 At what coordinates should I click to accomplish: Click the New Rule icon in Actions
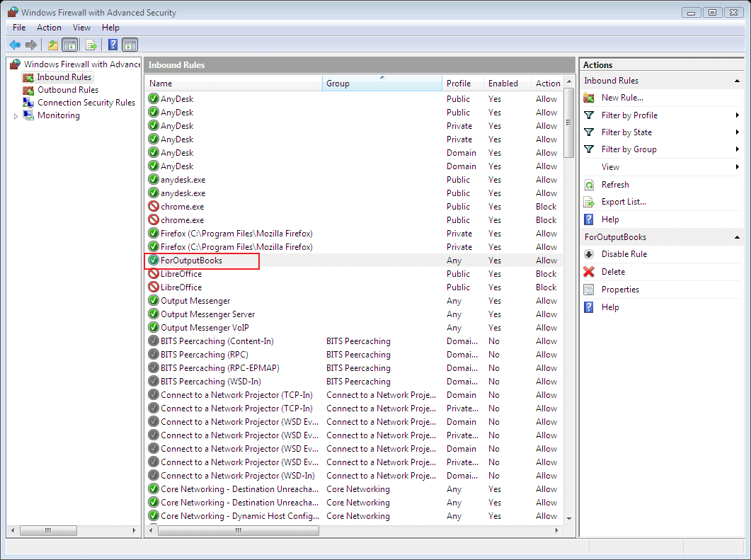(x=589, y=98)
